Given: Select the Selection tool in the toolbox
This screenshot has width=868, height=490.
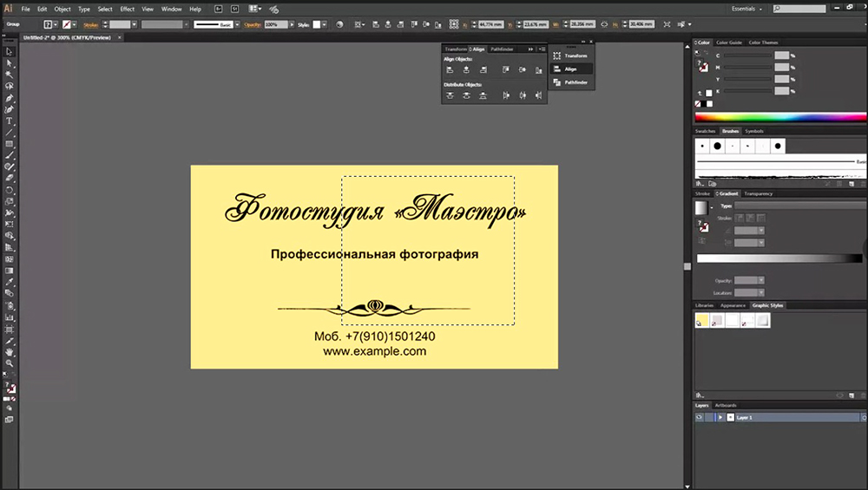Looking at the screenshot, I should click(10, 51).
